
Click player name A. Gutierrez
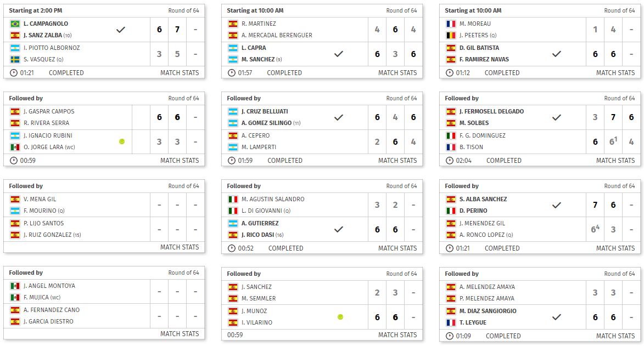pyautogui.click(x=260, y=223)
